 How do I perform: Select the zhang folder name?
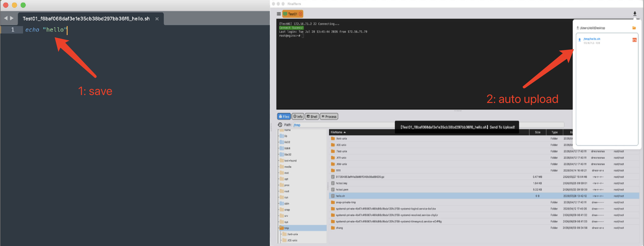coord(339,228)
